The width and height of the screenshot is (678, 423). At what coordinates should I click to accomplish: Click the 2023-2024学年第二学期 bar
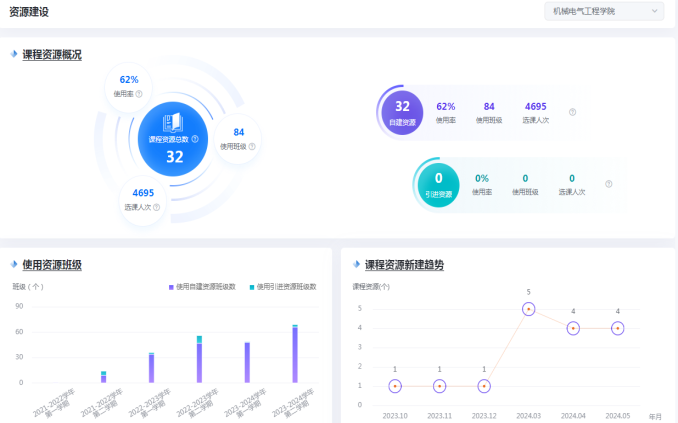click(x=295, y=354)
